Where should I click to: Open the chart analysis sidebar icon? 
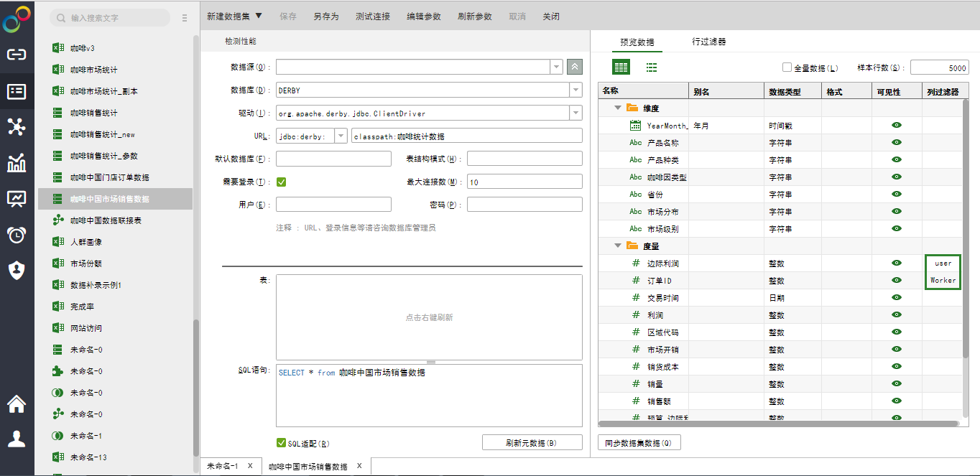pos(17,163)
